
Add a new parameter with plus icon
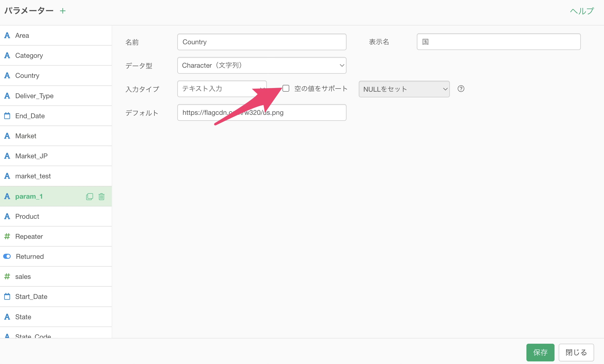tap(63, 11)
